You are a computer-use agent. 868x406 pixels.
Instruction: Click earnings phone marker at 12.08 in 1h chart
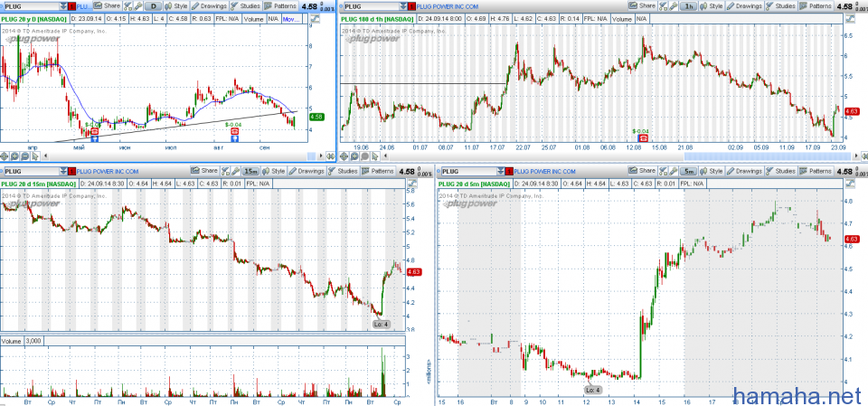pos(643,138)
